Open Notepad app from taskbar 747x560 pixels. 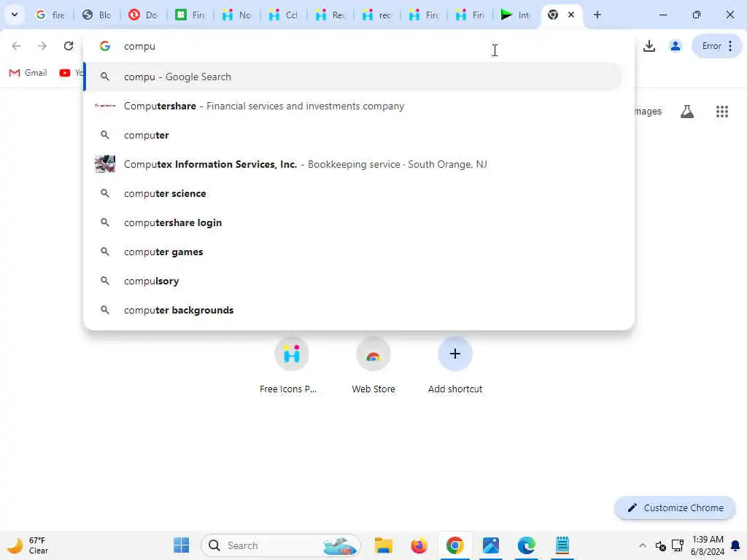click(562, 545)
